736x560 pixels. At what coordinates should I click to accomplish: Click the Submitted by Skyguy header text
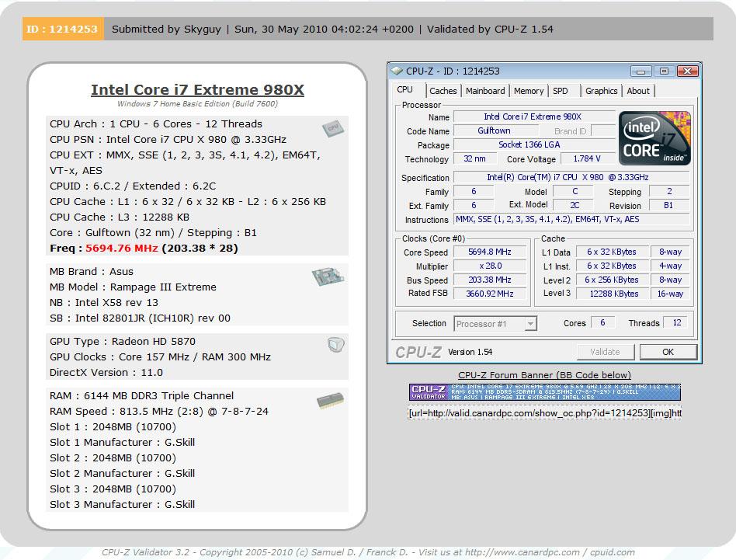[x=166, y=29]
